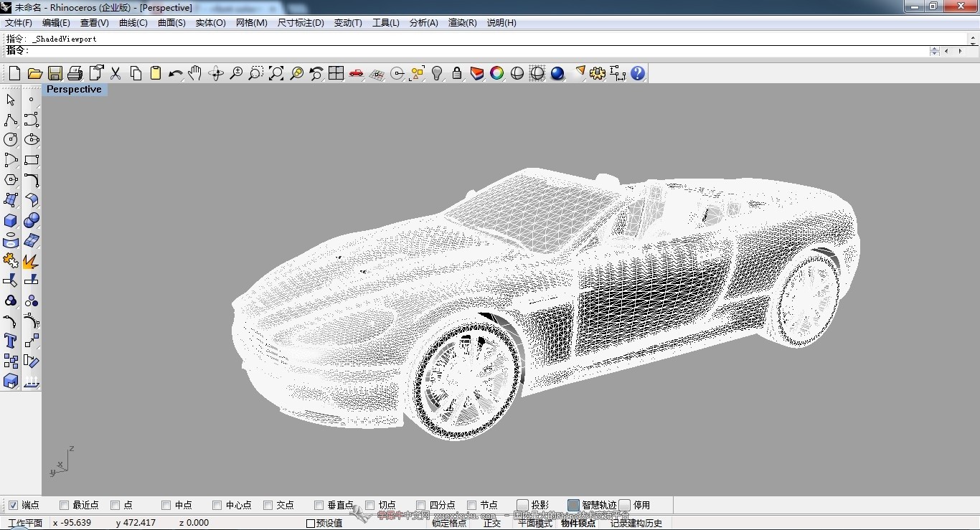
Task: Select the Rectangle tool in left toolbar
Action: (x=31, y=160)
